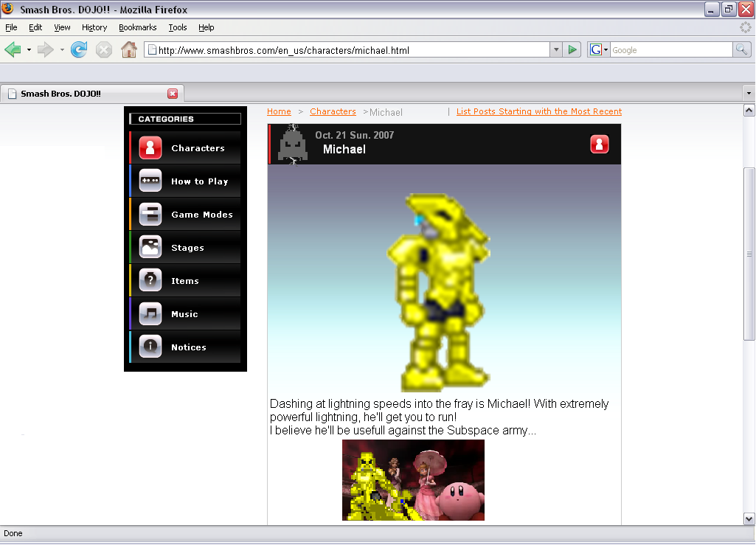Open the File menu

pos(11,27)
